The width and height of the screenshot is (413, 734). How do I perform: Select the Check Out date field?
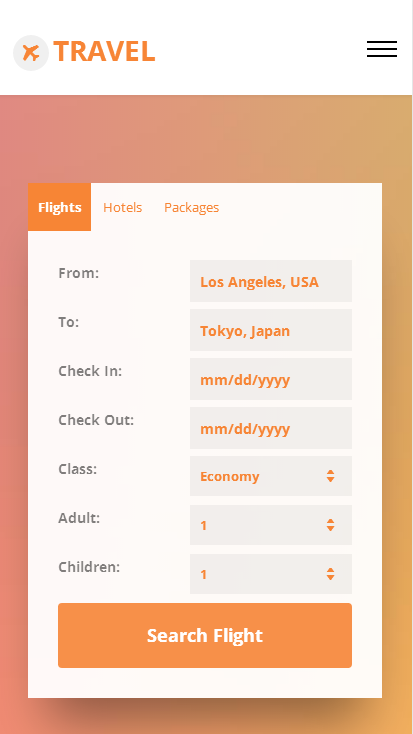pos(271,428)
